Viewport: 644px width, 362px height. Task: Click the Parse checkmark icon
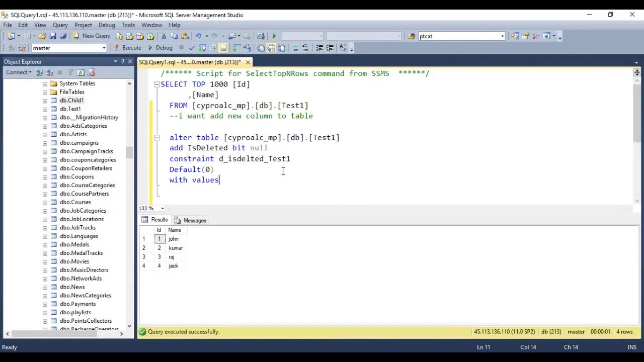192,48
